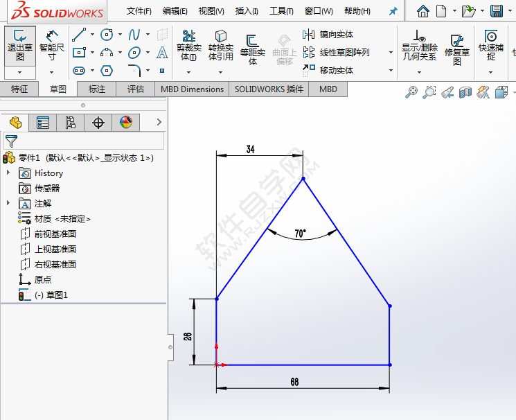516x420 pixels.
Task: Toggle Display/Delete Relations (显示/删除几何关系)
Action: (x=419, y=46)
